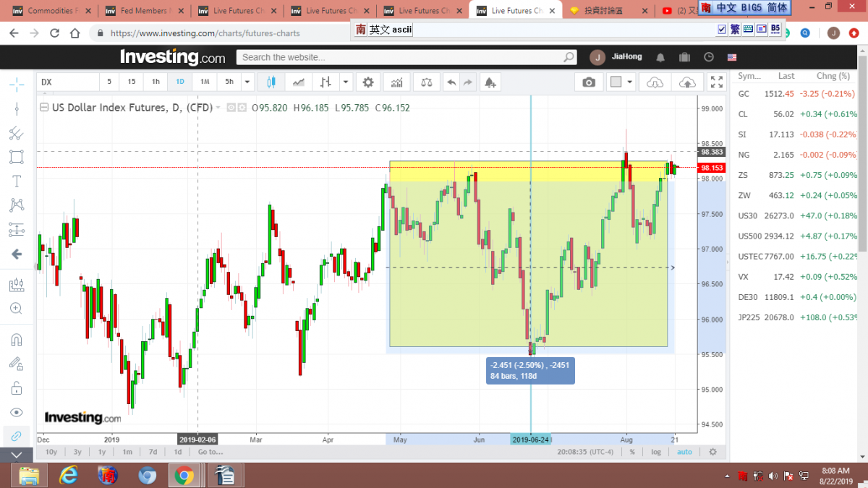Switch to the Commodities browser tab
Image resolution: width=868 pixels, height=488 pixels.
(48, 11)
